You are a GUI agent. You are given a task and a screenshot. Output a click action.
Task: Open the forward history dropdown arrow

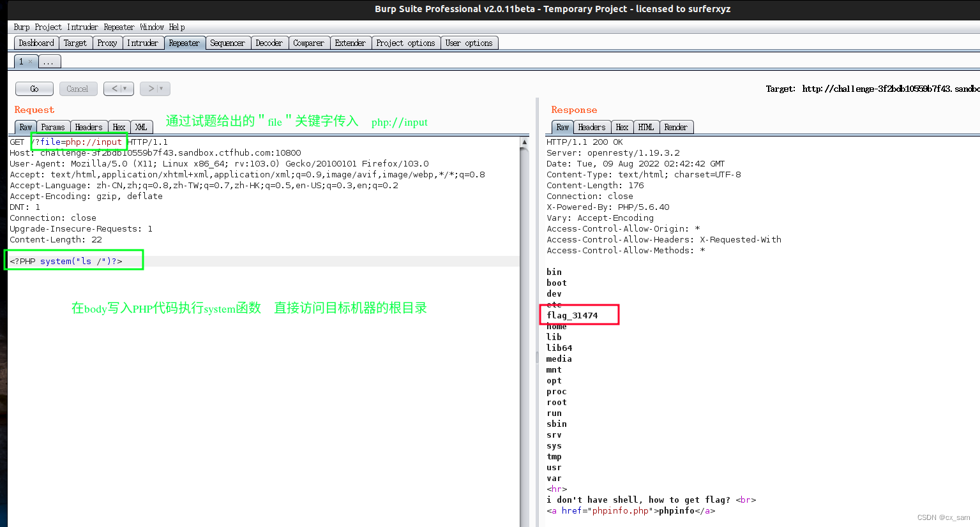click(x=162, y=89)
